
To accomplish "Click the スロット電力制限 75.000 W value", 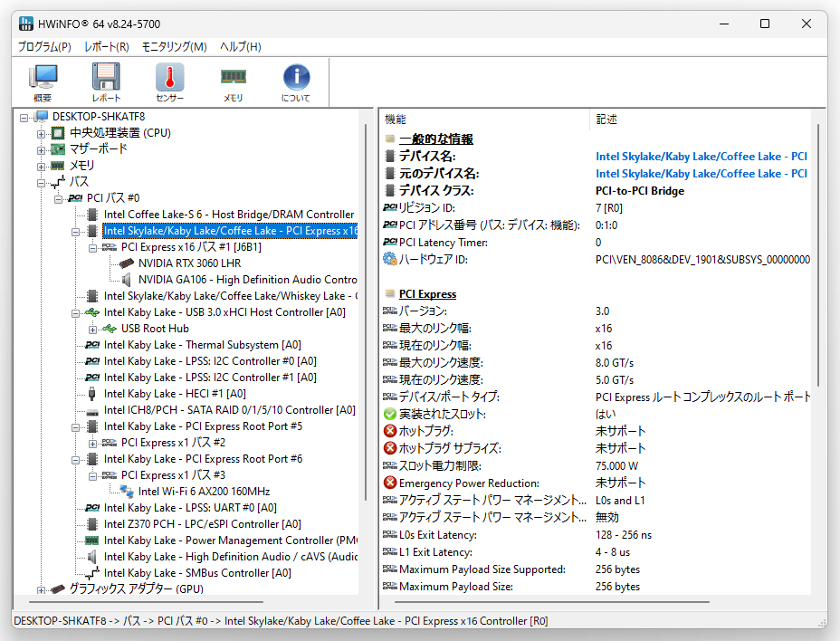I will [x=616, y=465].
